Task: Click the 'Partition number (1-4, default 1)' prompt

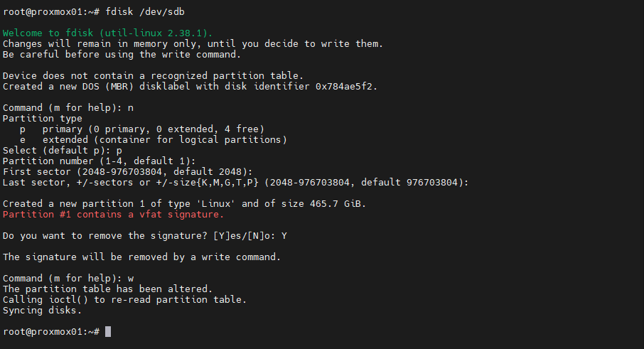Action: [99, 161]
